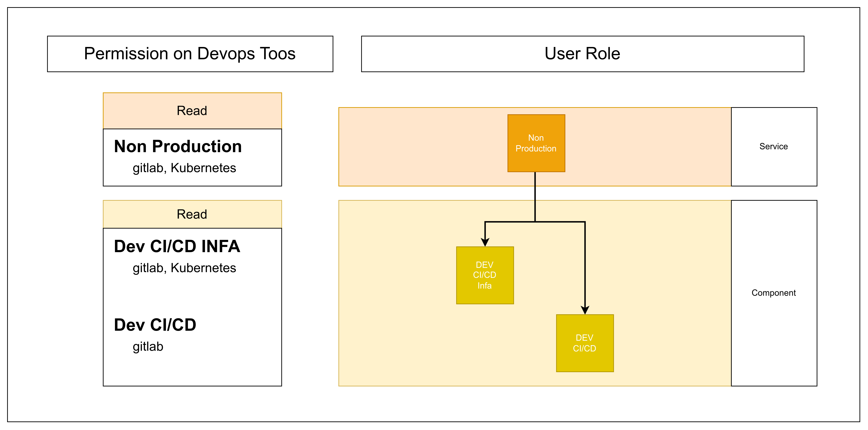Click arrowhead pointing to DEV CI/CD Infa
The width and height of the screenshot is (868, 430).
[485, 242]
